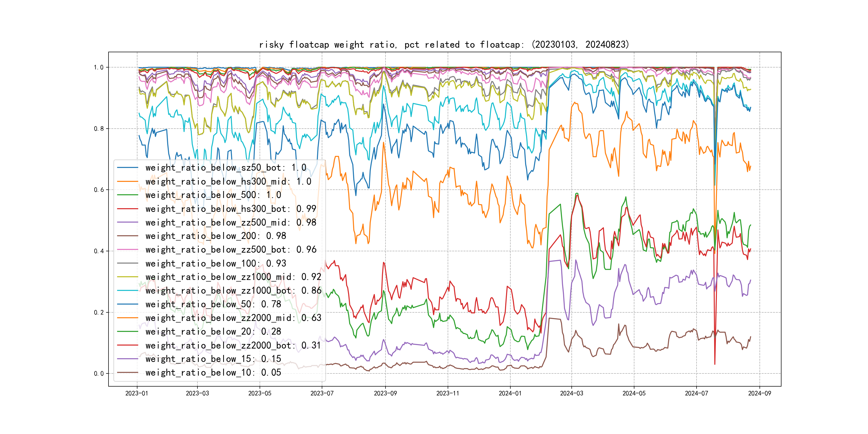Click the chart title text
868x434 pixels.
(444, 45)
